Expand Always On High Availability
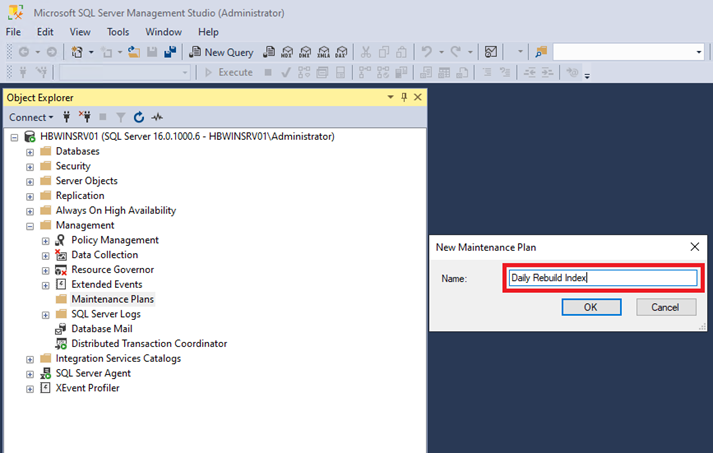Viewport: 713px width, 453px height. pos(30,211)
